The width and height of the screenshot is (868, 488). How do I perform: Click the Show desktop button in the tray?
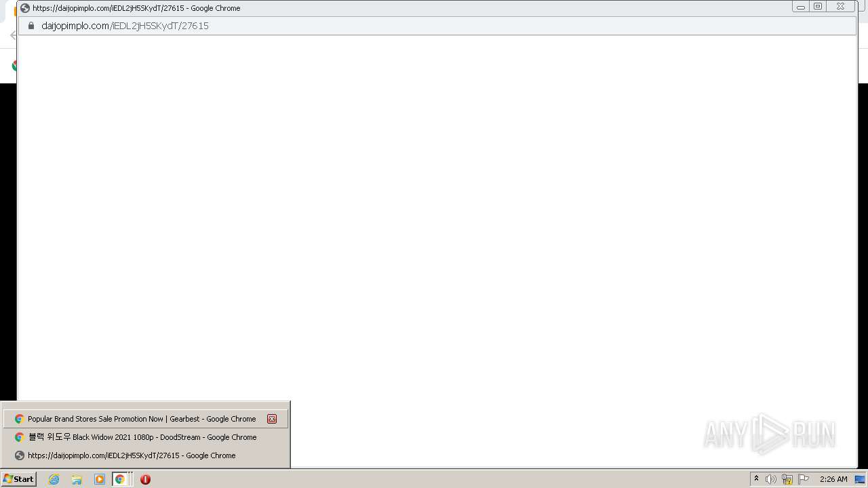(860, 479)
